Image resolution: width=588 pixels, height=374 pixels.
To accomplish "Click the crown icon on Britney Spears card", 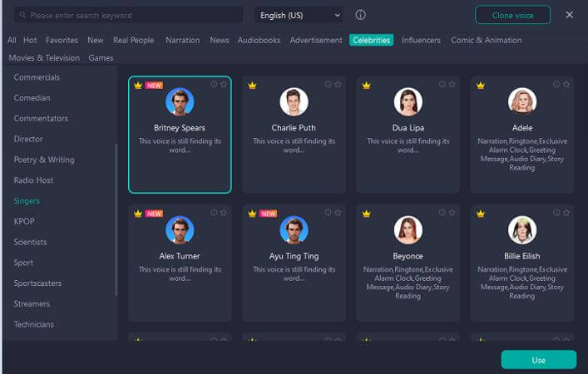I will pyautogui.click(x=138, y=86).
